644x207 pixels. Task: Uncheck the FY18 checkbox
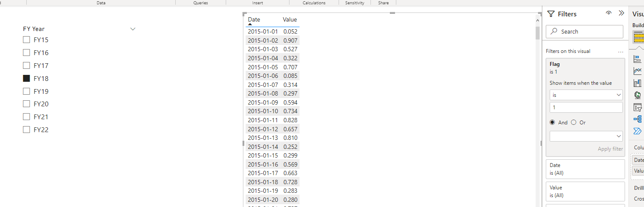pos(26,78)
